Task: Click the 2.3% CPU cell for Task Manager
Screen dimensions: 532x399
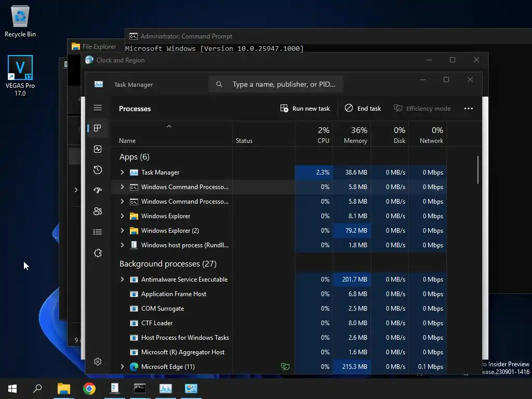Action: click(x=313, y=172)
